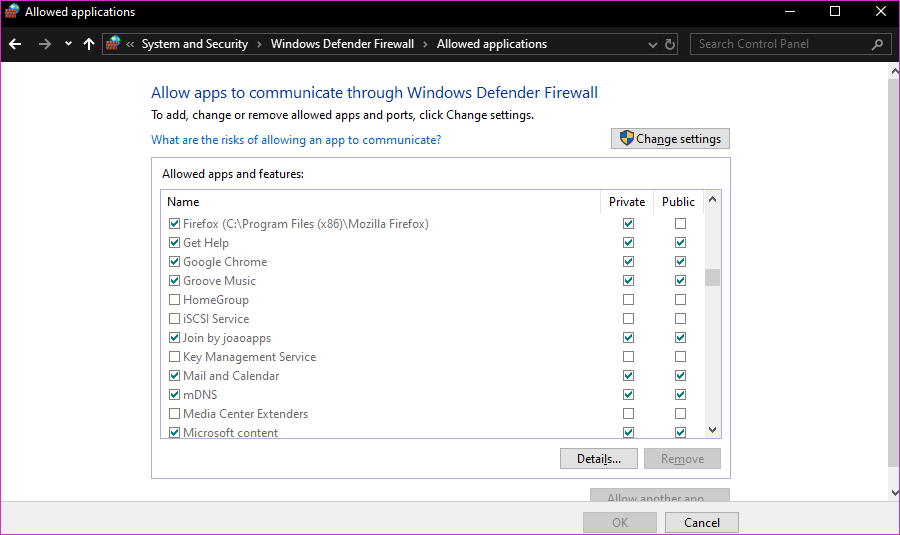The height and width of the screenshot is (535, 900).
Task: Open risks of allowing an app link
Action: (296, 140)
